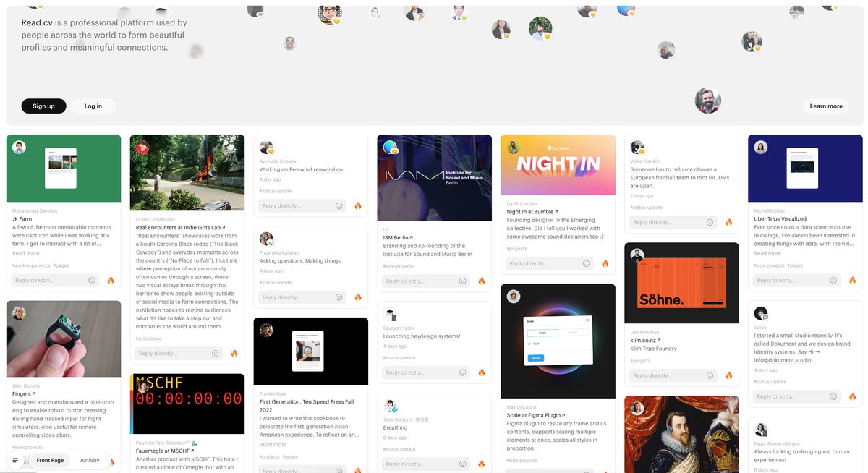The height and width of the screenshot is (473, 868).
Task: Click the #work-experience tag on JK Farm
Action: (31, 265)
